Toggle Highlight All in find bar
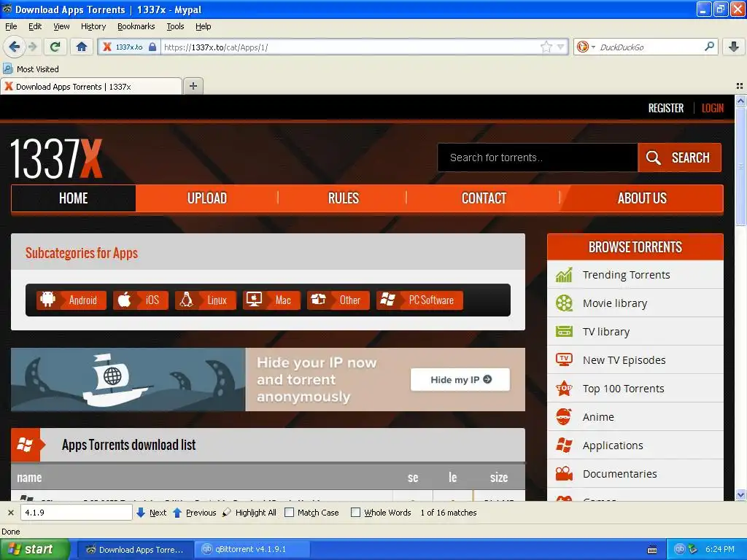This screenshot has height=560, width=747. (249, 513)
